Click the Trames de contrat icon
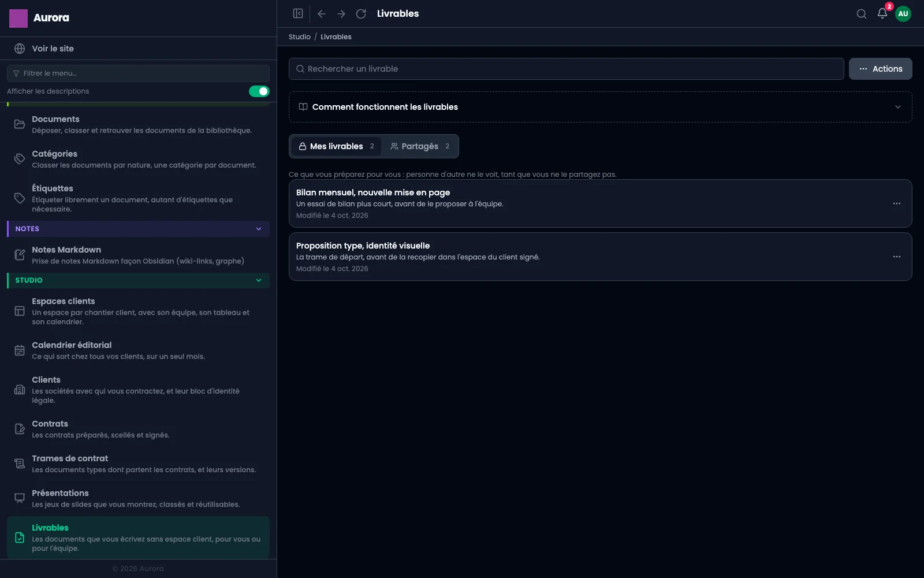 point(20,464)
